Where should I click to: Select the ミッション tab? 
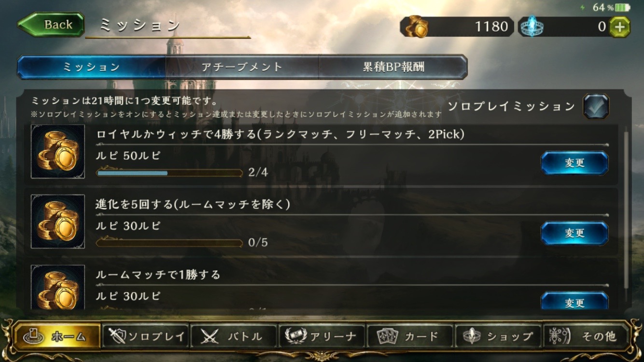click(x=92, y=67)
